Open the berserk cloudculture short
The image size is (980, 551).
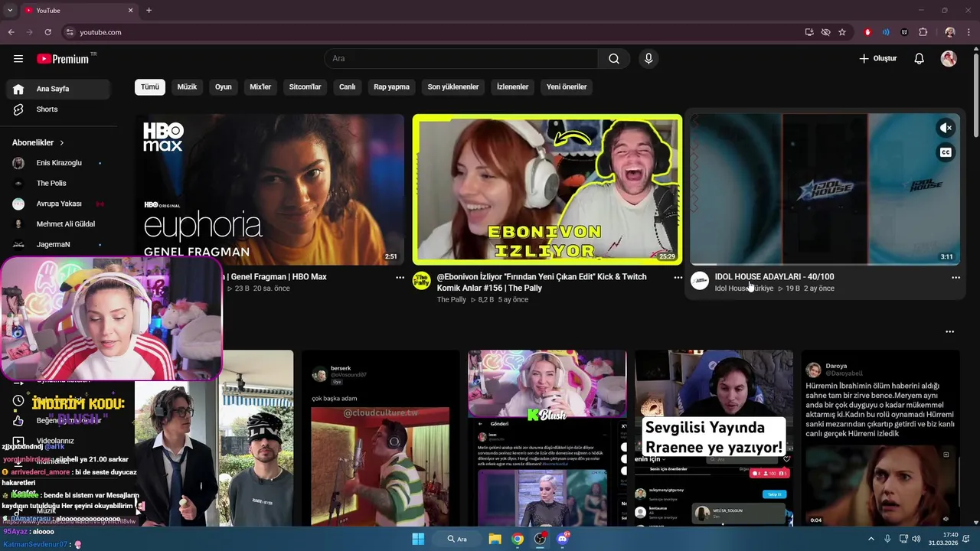point(381,438)
